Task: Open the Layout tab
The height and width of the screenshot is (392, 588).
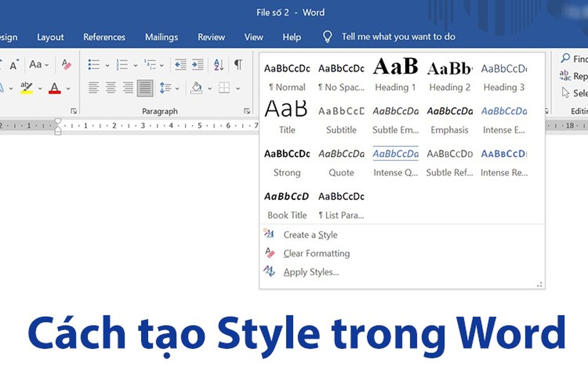Action: click(x=50, y=37)
